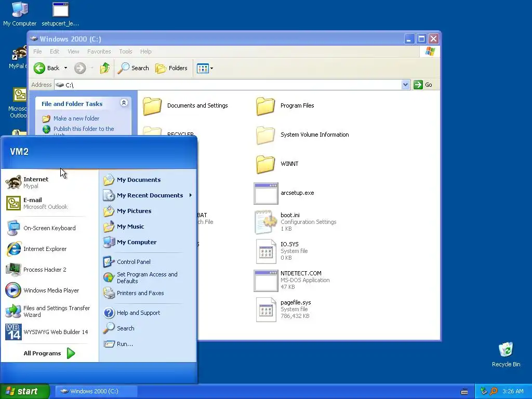Select boot.ini configuration file

[x=295, y=222]
